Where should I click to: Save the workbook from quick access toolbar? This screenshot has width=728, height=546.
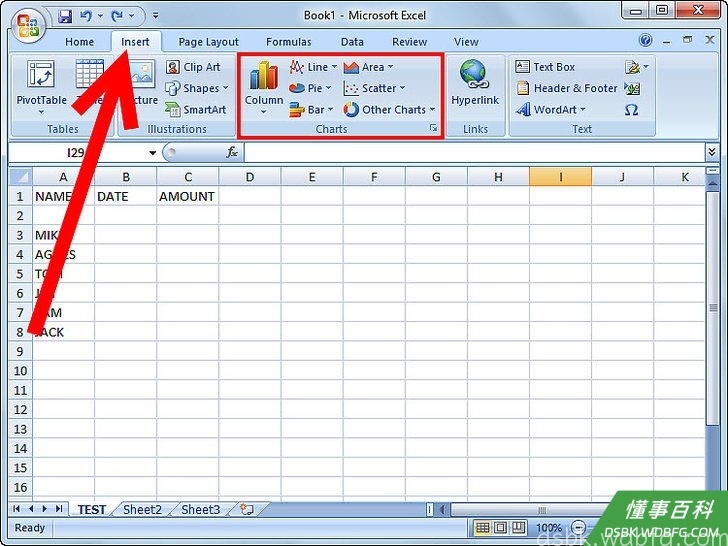tap(65, 16)
